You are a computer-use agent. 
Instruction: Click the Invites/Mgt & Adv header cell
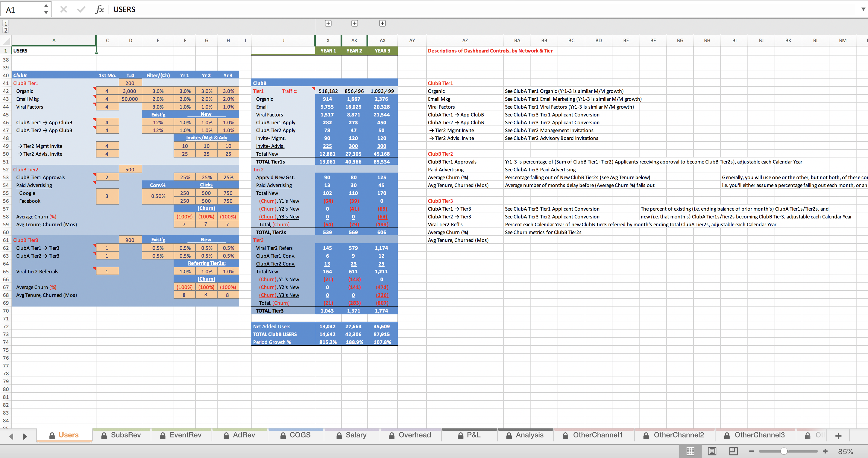pos(206,138)
